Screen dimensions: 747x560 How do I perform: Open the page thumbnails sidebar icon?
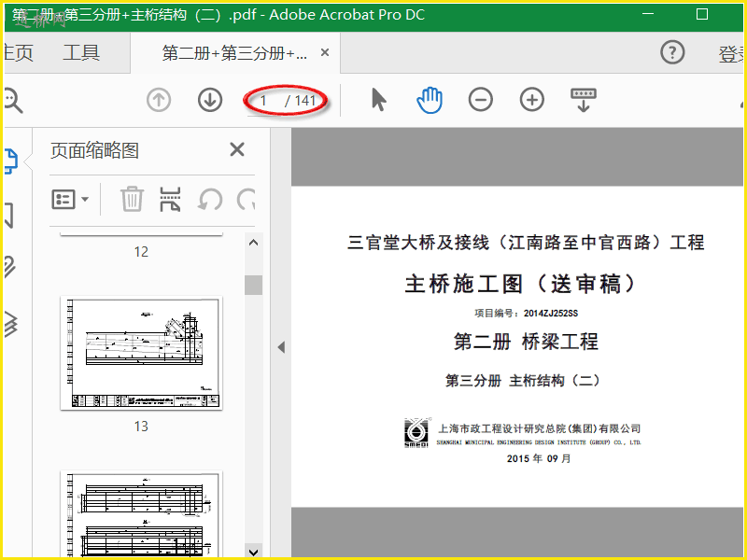(11, 161)
